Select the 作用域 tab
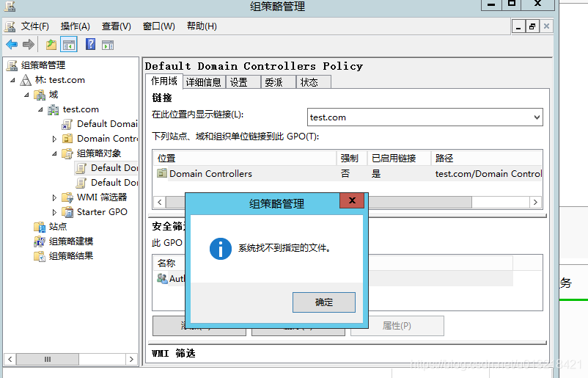The height and width of the screenshot is (378, 588). click(x=164, y=81)
